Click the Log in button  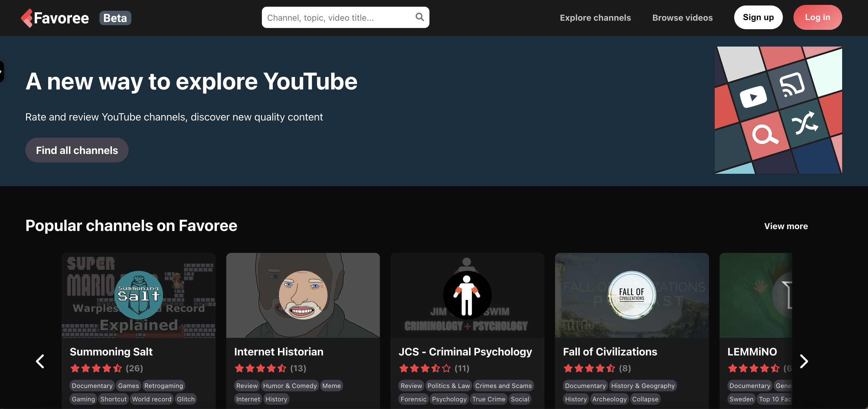click(x=818, y=17)
